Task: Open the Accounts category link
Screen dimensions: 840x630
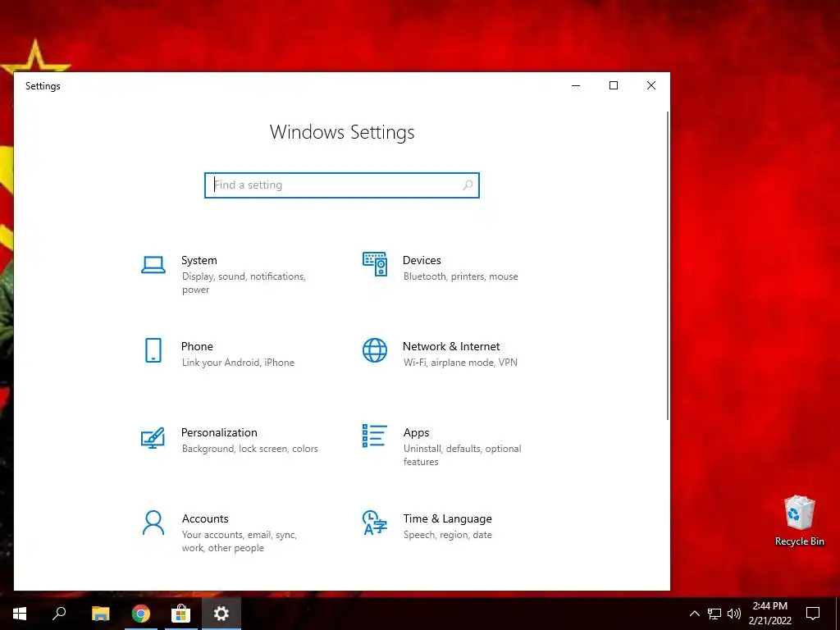Action: [205, 519]
